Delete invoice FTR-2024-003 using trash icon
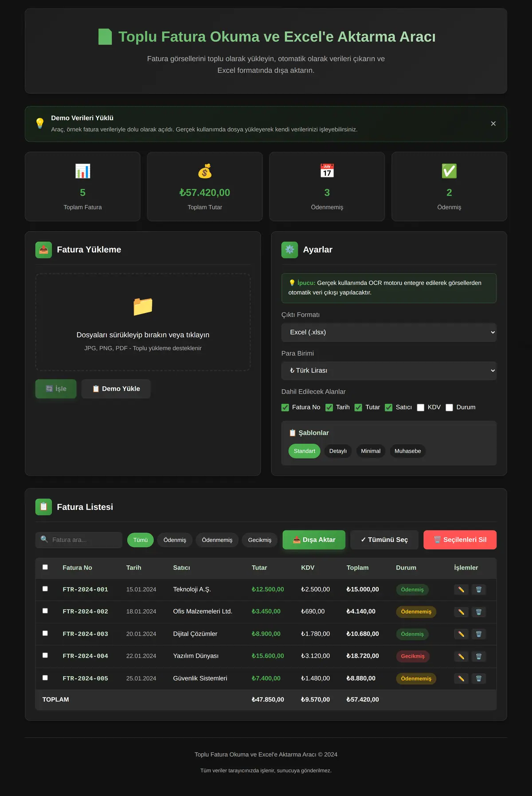Image resolution: width=532 pixels, height=796 pixels. click(x=479, y=634)
